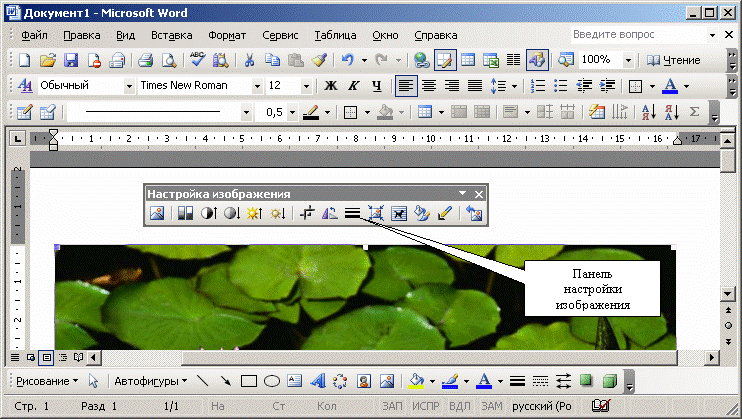Toggle Italic formatting (К)
The image size is (742, 419).
351,86
